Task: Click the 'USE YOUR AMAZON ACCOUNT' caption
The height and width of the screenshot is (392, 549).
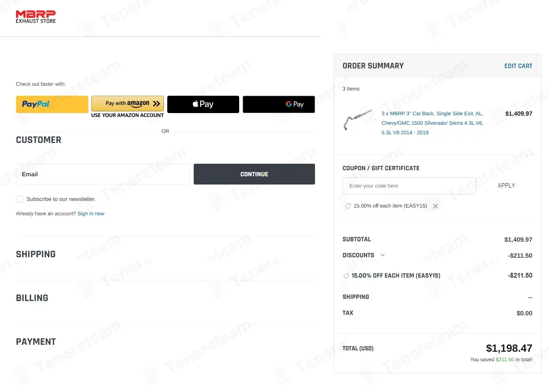Action: click(x=127, y=115)
